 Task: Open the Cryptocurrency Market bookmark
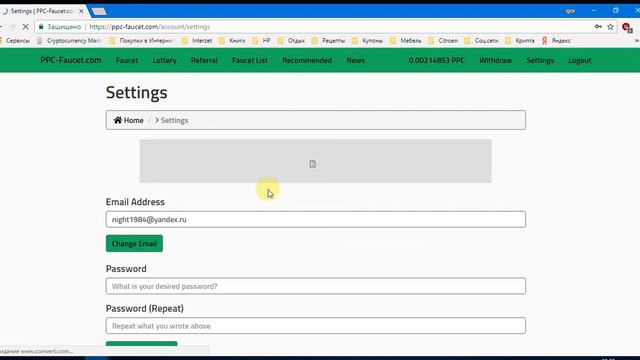69,41
